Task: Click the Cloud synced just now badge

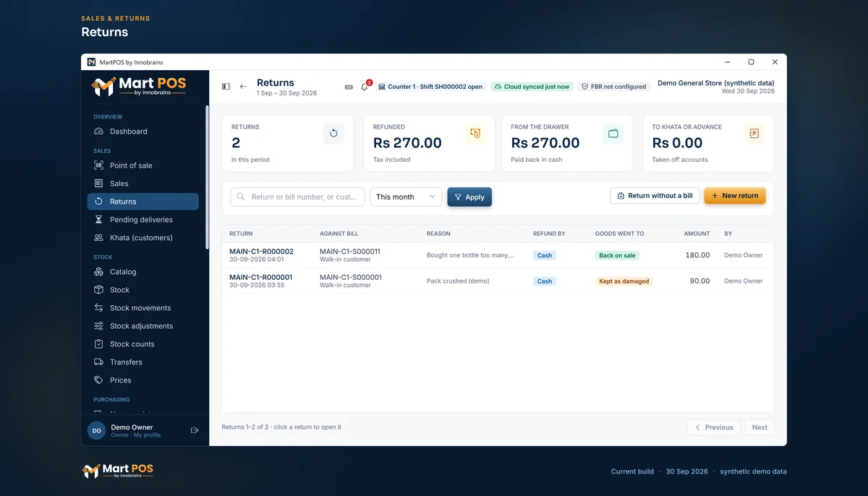Action: coord(532,87)
